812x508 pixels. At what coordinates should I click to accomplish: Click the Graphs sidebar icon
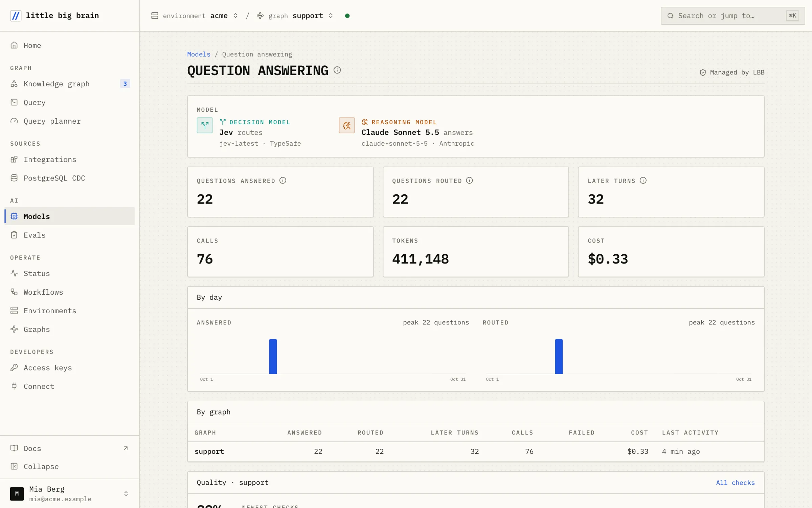coord(14,329)
